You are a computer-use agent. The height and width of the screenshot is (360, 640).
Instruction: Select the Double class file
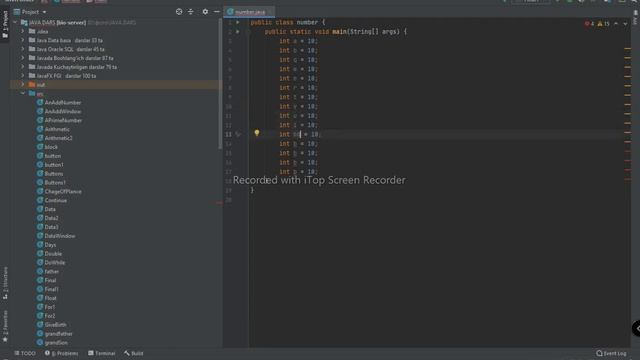point(53,254)
